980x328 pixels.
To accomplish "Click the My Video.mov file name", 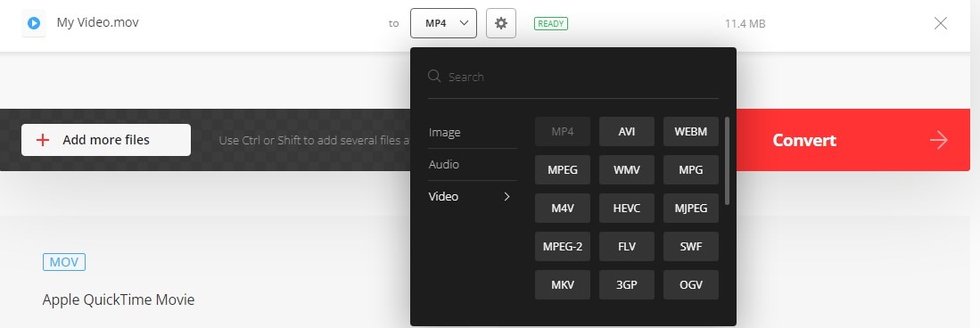I will pos(97,22).
